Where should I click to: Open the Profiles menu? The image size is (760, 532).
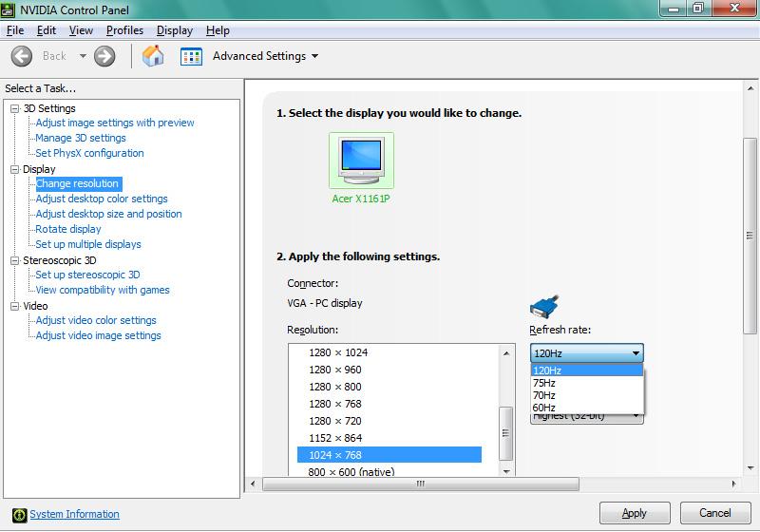(x=125, y=30)
